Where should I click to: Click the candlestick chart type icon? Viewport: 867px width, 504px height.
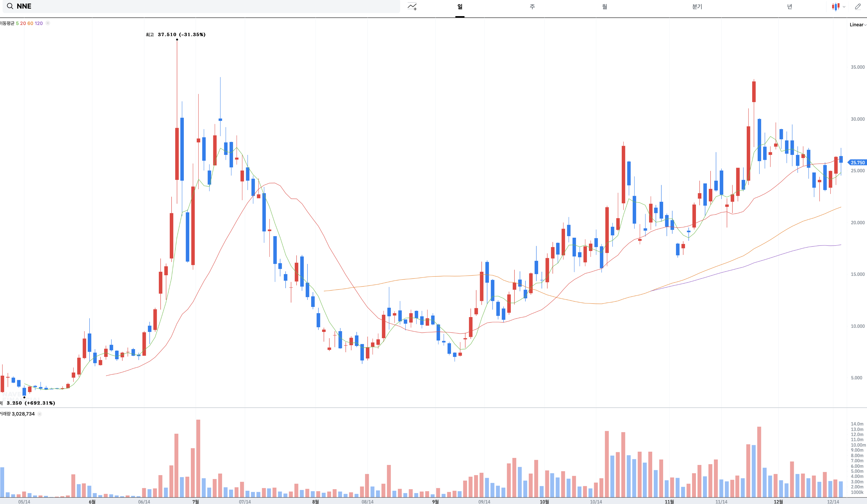click(x=835, y=7)
